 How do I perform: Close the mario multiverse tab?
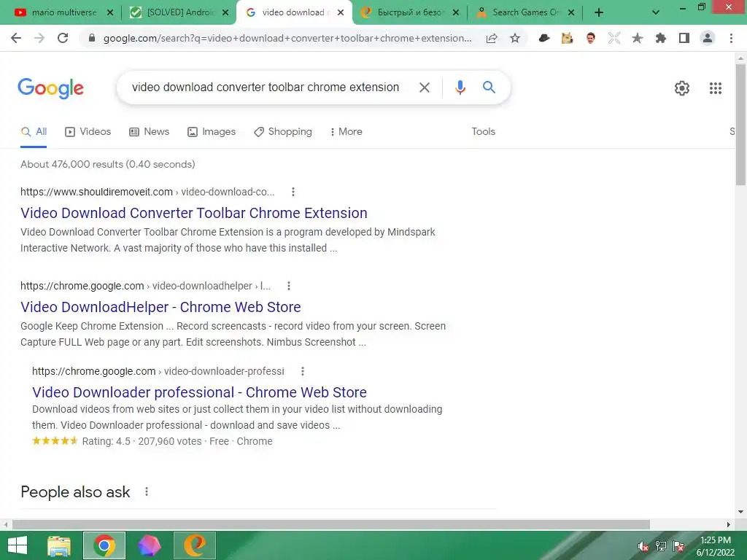[x=110, y=12]
